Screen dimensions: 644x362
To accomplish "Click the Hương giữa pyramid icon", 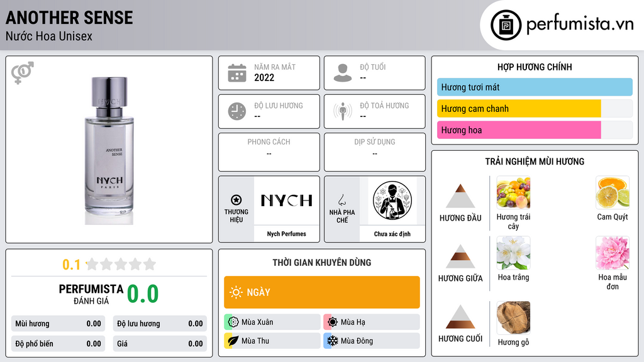I will [460, 256].
